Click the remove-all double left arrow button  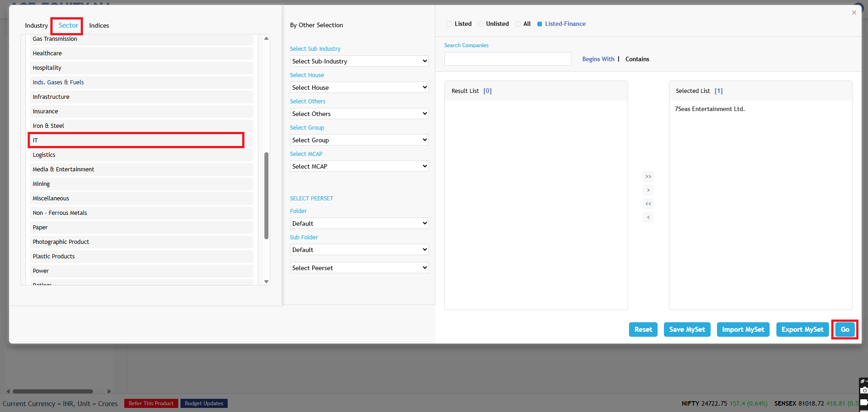coord(648,204)
